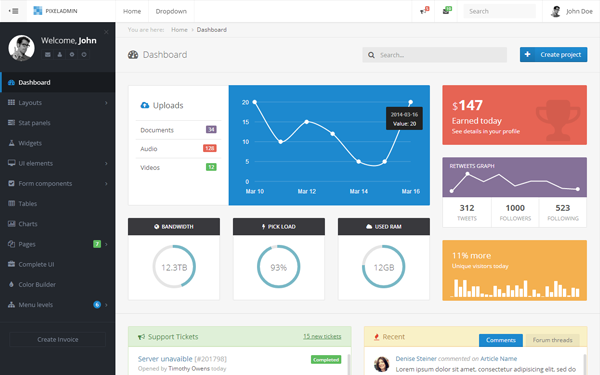This screenshot has width=600, height=375.
Task: Open the messages icon with green badge
Action: pyautogui.click(x=447, y=11)
